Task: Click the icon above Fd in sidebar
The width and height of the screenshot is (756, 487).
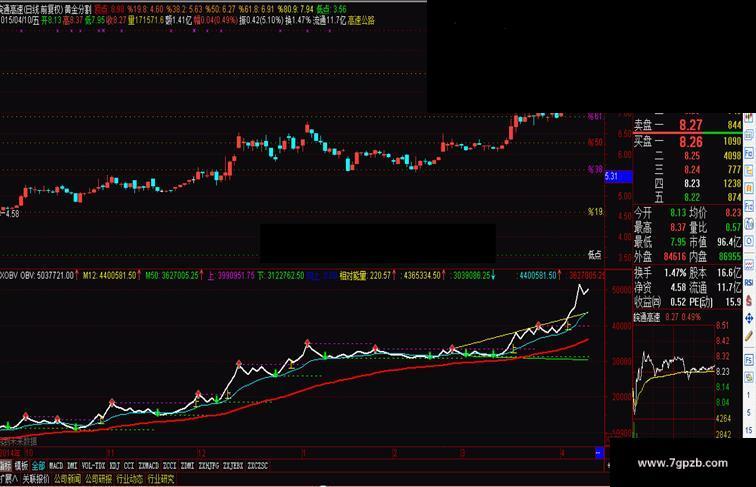Action: (749, 135)
